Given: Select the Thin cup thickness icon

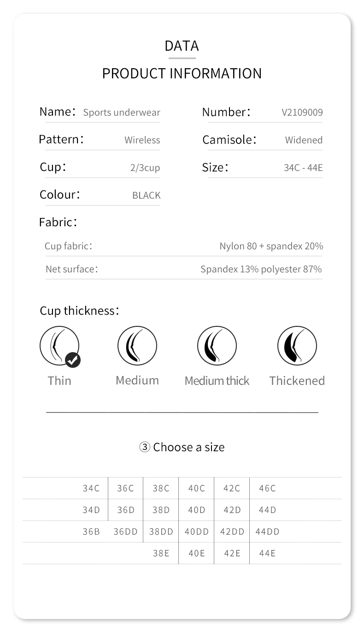Looking at the screenshot, I should tap(59, 346).
